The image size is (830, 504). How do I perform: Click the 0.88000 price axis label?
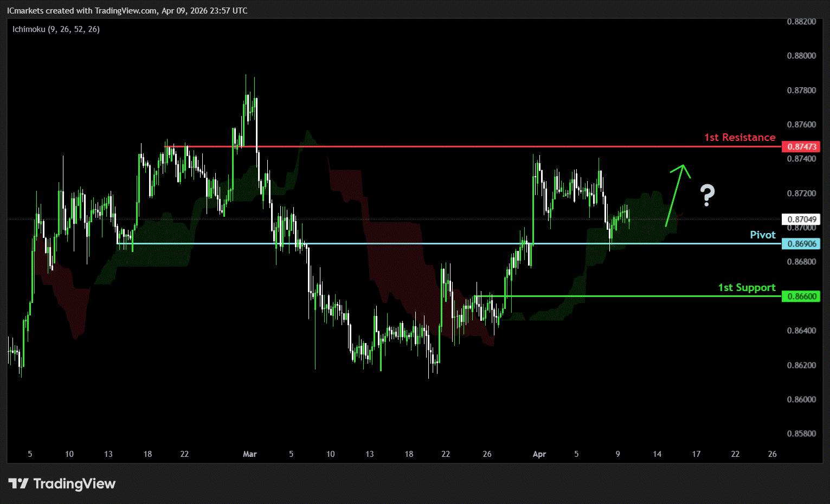[x=801, y=56]
